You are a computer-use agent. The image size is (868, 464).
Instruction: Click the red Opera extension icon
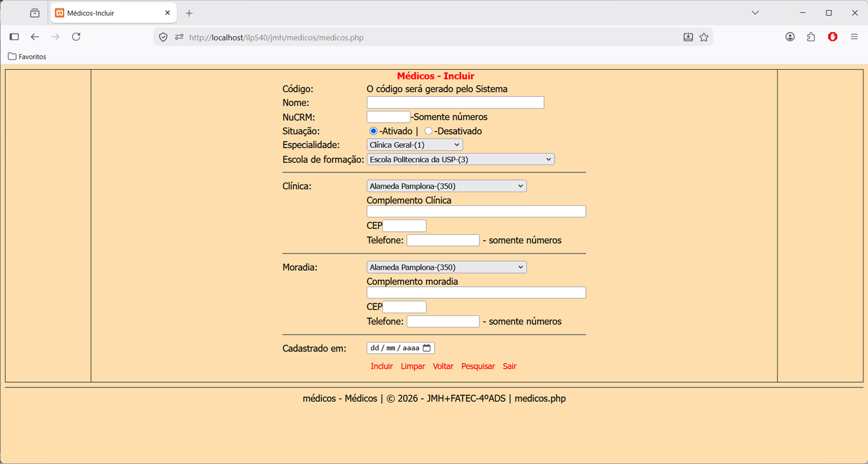click(833, 37)
